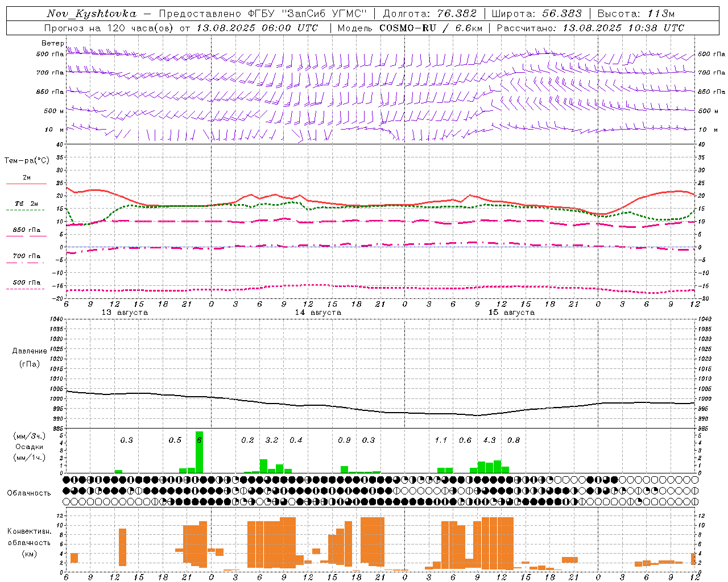The width and height of the screenshot is (728, 582).
Task: Click the Высота: 113м elevation value
Action: point(636,14)
